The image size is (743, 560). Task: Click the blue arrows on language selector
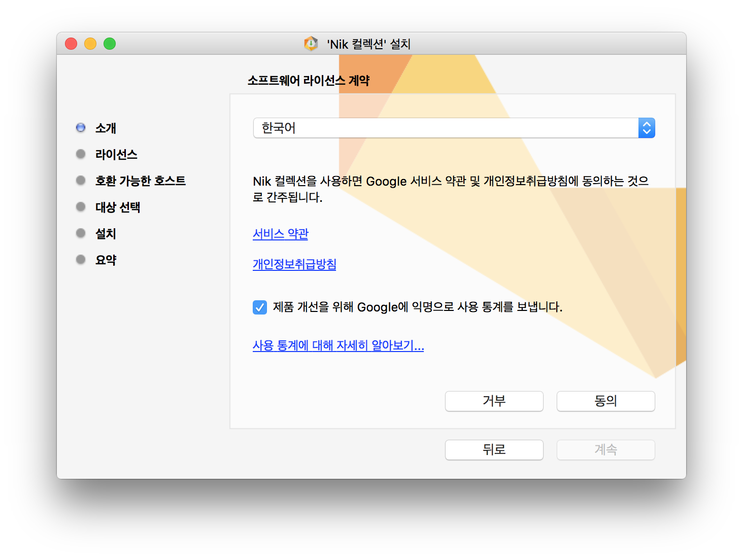[647, 128]
